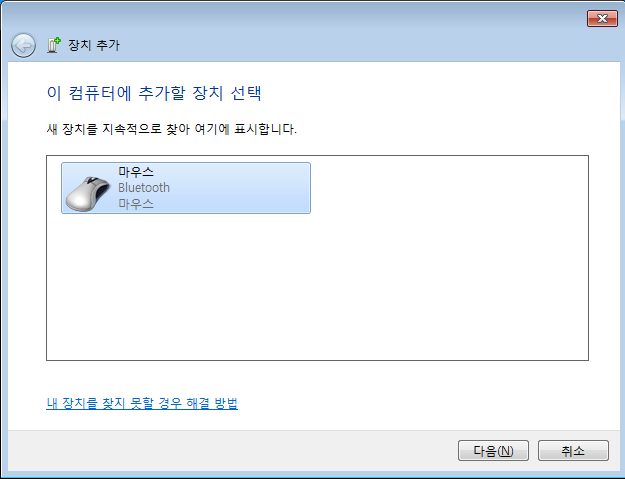
Task: Click the green plus on the device icon
Action: 57,41
